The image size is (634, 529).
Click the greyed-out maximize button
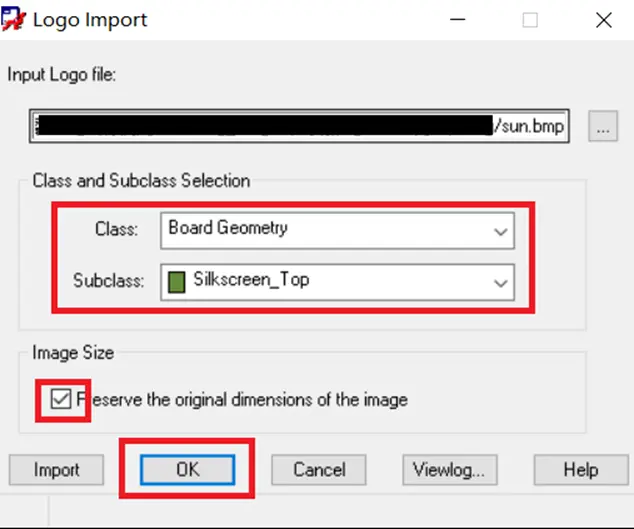click(x=530, y=20)
